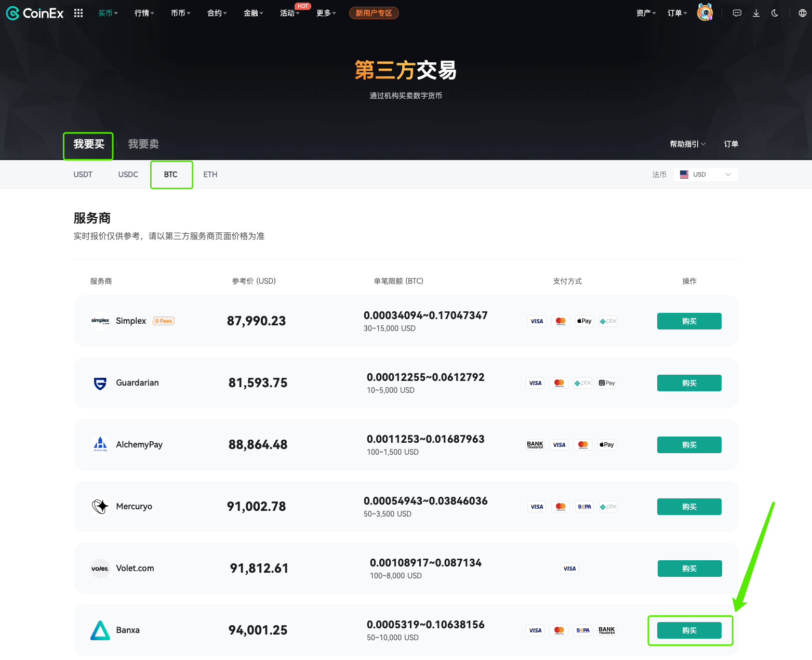
Task: Click Pix icon in Simplex row
Action: tap(608, 321)
